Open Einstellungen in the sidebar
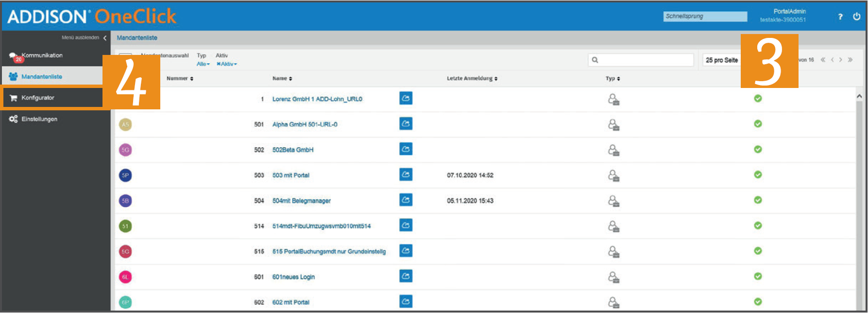 pos(56,119)
